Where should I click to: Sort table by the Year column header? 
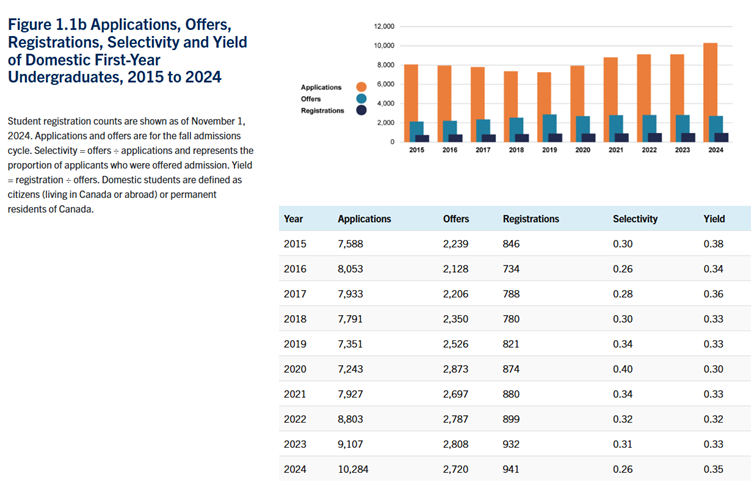[x=293, y=218]
